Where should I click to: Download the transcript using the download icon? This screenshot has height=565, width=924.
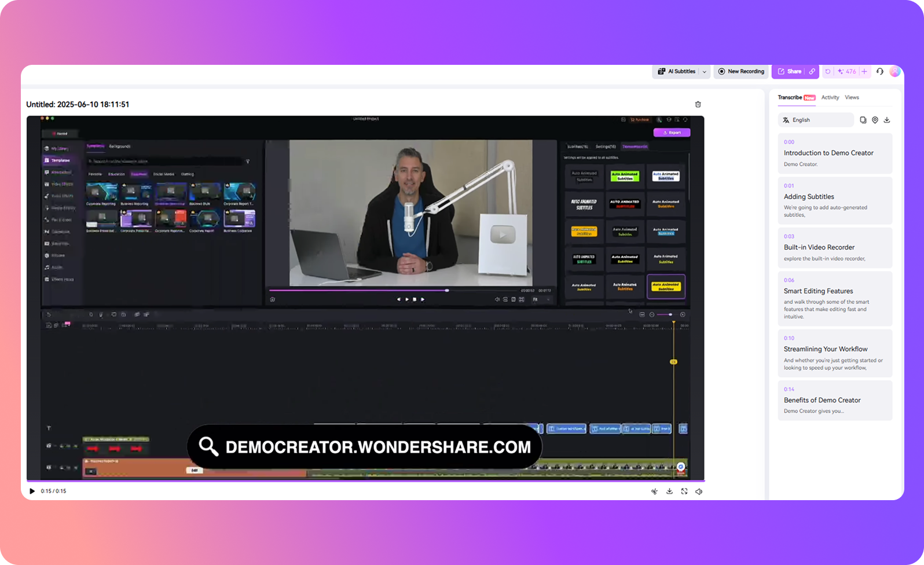(x=886, y=120)
